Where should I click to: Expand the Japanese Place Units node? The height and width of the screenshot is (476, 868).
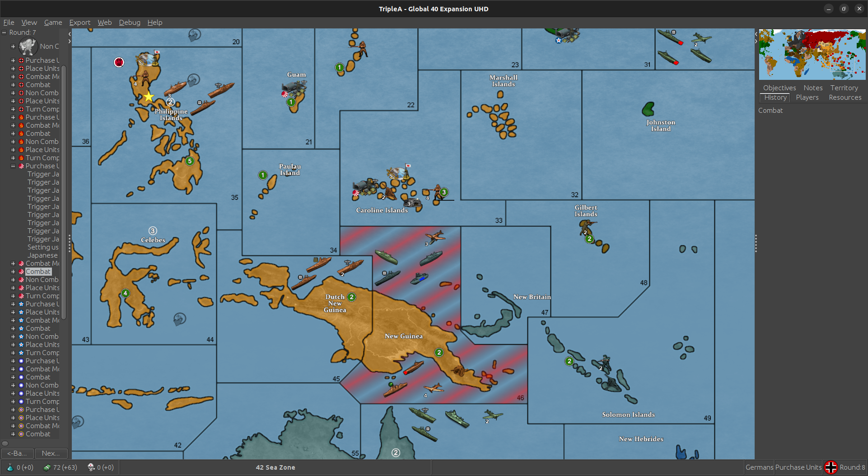click(13, 288)
